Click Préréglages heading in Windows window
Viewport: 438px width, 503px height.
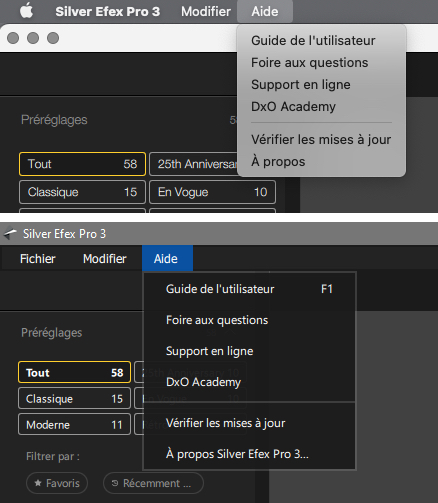click(x=52, y=333)
